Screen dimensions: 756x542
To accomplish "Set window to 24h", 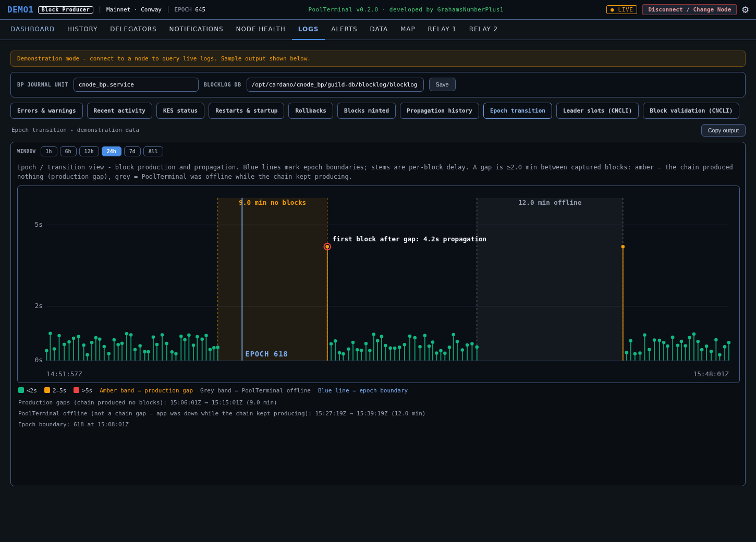I will point(112,152).
